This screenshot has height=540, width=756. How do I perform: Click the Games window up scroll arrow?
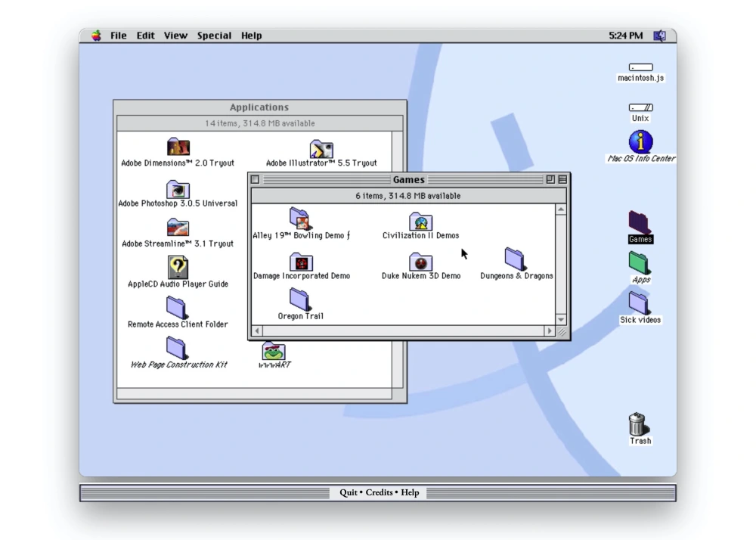tap(561, 209)
